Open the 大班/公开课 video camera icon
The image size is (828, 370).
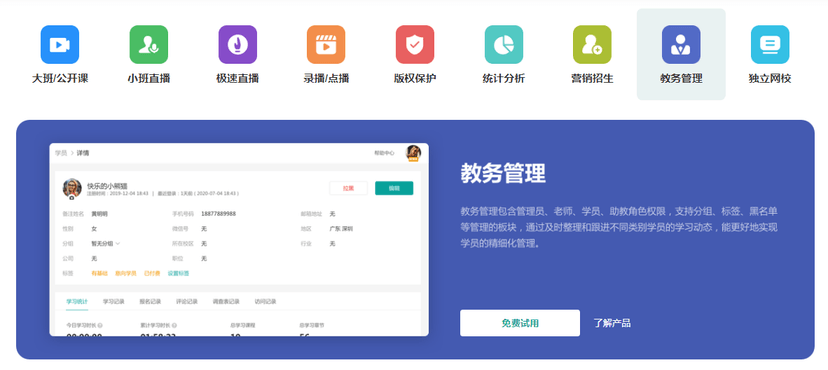[60, 44]
